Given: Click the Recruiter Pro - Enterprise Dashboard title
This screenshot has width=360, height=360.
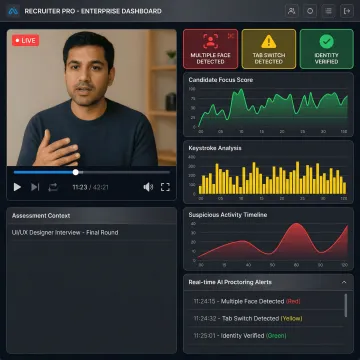Looking at the screenshot, I should point(93,11).
